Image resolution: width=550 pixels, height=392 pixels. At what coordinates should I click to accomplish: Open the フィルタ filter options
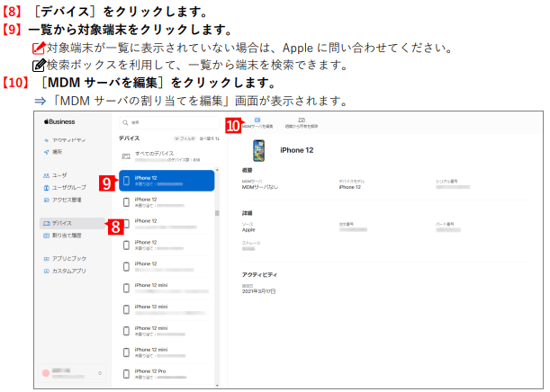185,138
